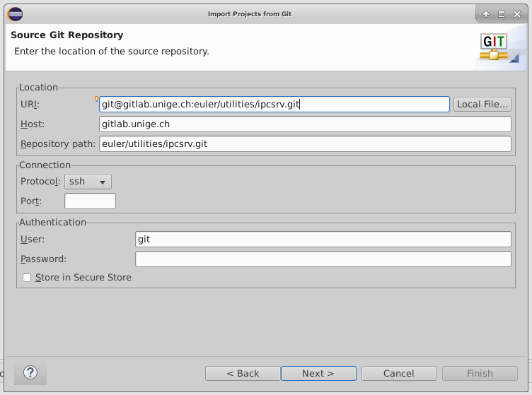This screenshot has width=532, height=395.
Task: Enable Store in Secure Store checkbox
Action: click(x=27, y=278)
